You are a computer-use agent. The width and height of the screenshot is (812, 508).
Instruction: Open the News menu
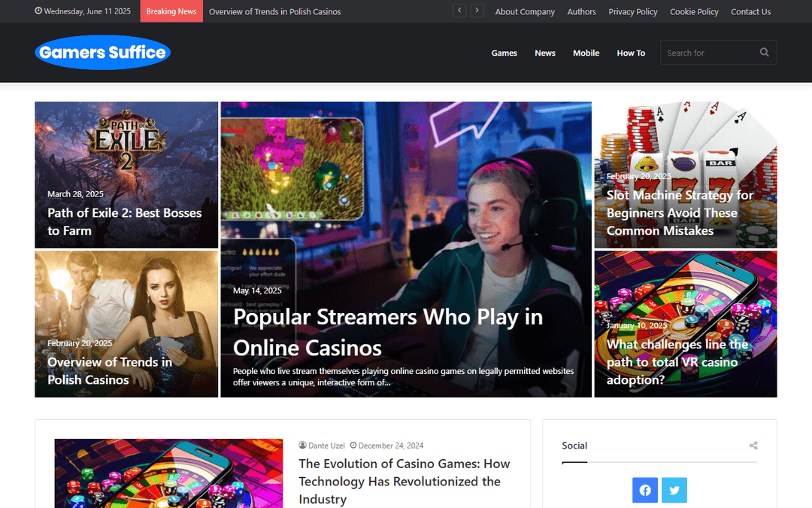click(x=545, y=53)
